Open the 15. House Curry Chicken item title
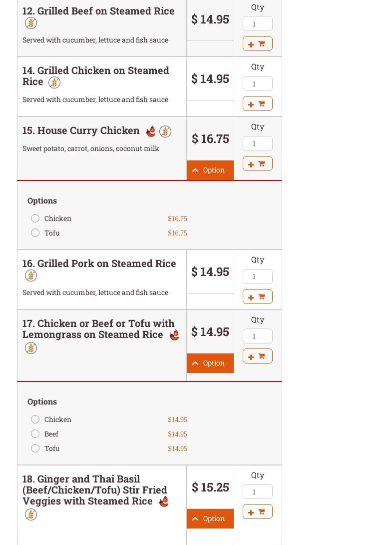Image resolution: width=392 pixels, height=545 pixels. click(x=81, y=130)
